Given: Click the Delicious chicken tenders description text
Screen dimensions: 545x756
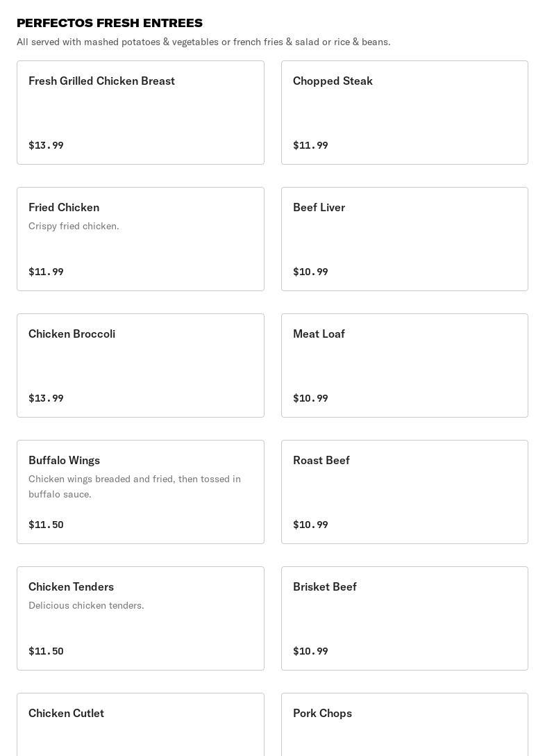Looking at the screenshot, I should 86,606.
